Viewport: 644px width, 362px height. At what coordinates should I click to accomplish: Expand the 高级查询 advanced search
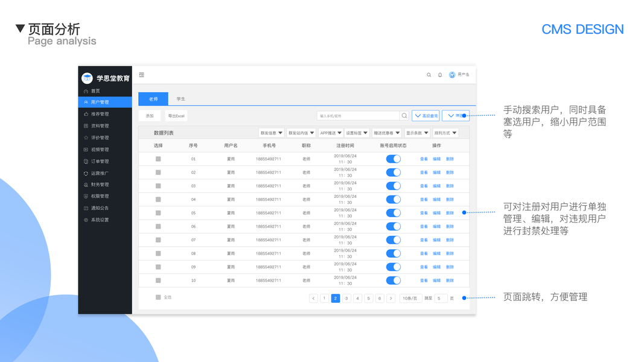coord(426,116)
